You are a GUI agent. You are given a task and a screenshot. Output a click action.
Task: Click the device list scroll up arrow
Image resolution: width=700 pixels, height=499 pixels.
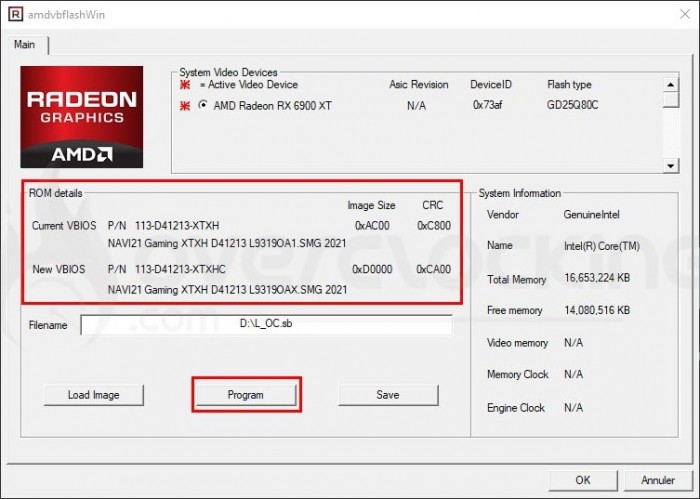[671, 84]
